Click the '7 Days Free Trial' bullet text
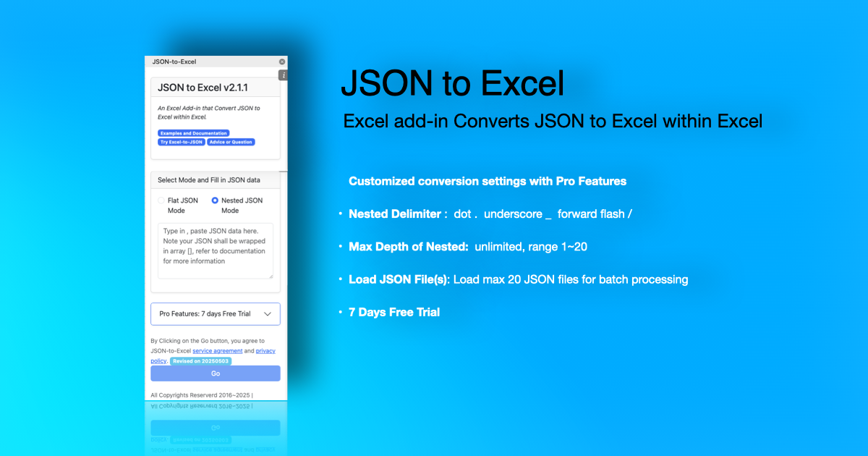This screenshot has width=868, height=456. (x=394, y=313)
